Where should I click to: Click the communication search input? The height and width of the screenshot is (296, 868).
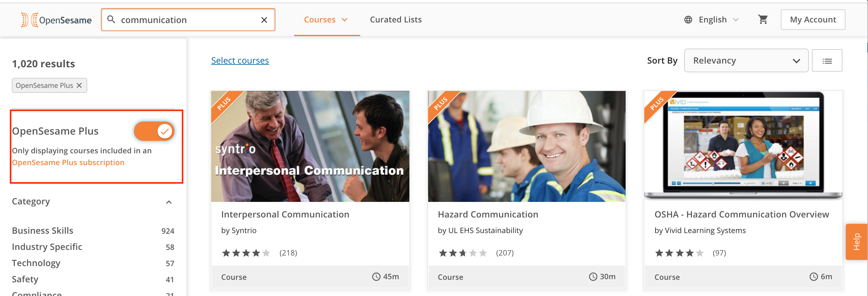pyautogui.click(x=188, y=20)
